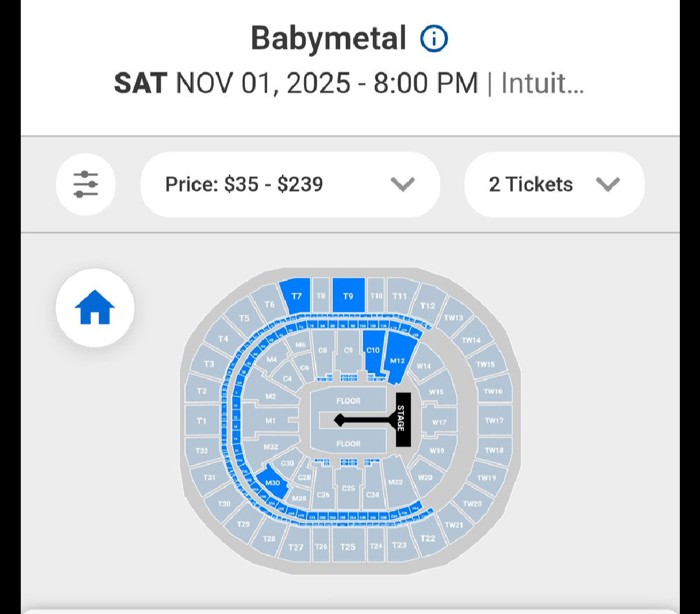Select section T25 at bottom

pyautogui.click(x=348, y=547)
